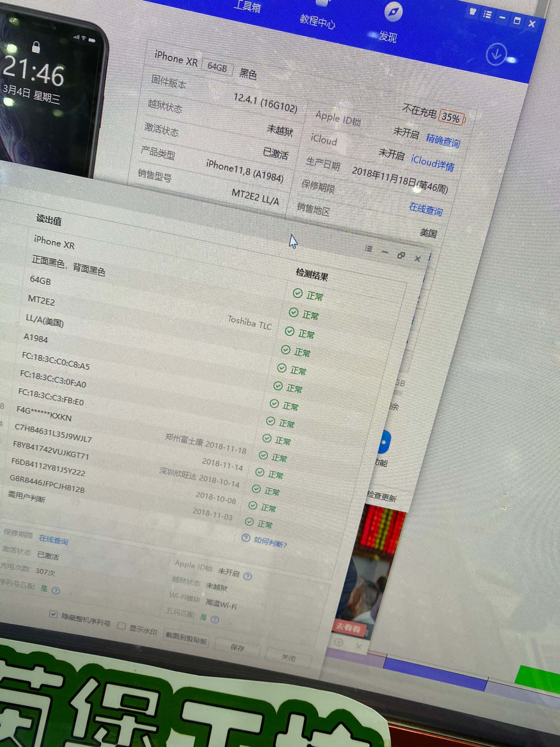Screen dimensions: 560x747
Task: Click 2018年11月18日(第46周) production date
Action: [400, 180]
